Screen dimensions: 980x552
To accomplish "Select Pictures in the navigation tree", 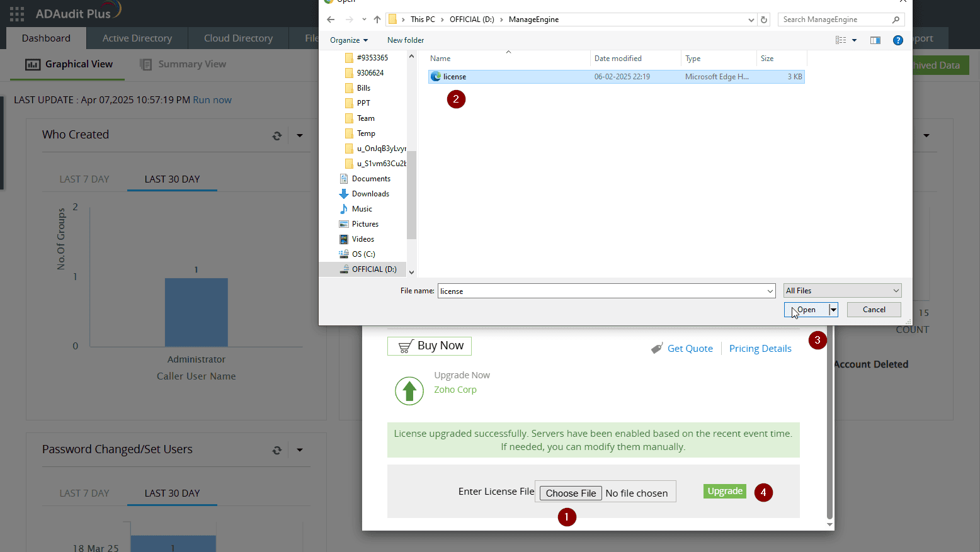I will (x=365, y=224).
